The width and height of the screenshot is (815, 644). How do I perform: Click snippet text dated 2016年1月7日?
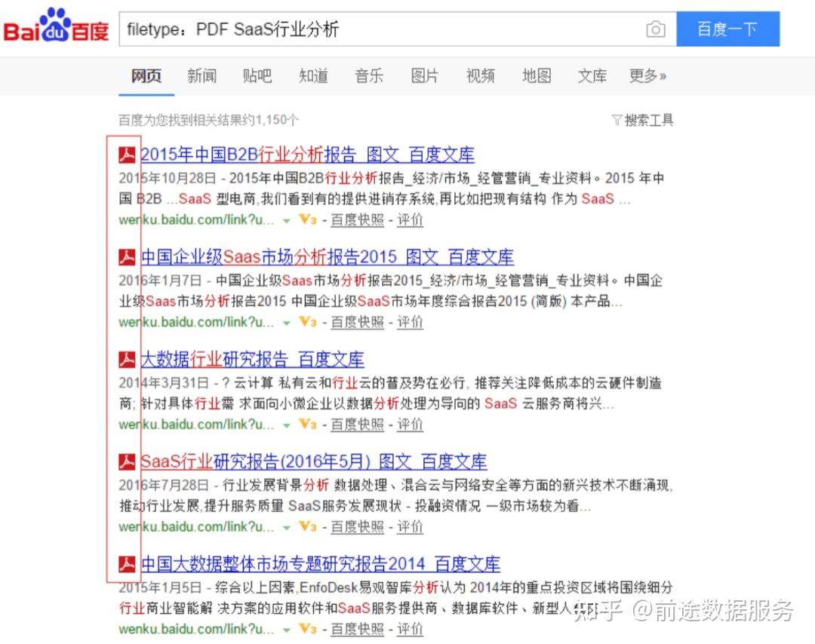click(391, 291)
